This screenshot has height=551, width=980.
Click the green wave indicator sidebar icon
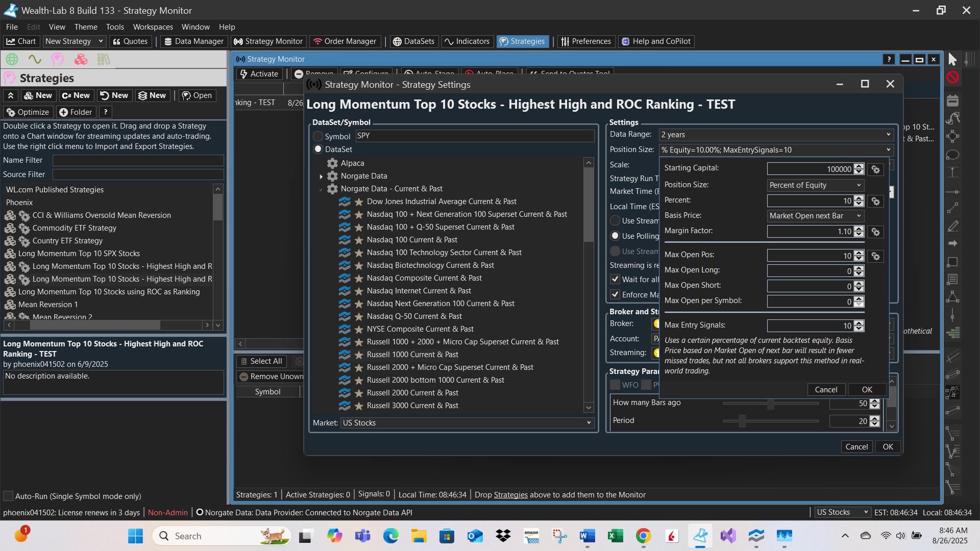(x=35, y=59)
